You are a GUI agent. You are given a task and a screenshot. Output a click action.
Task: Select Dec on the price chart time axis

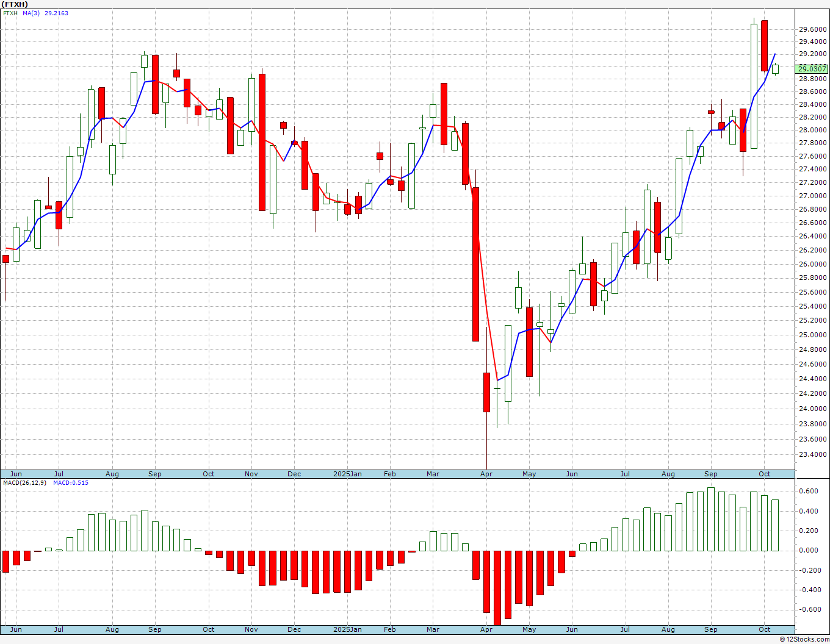[x=294, y=474]
